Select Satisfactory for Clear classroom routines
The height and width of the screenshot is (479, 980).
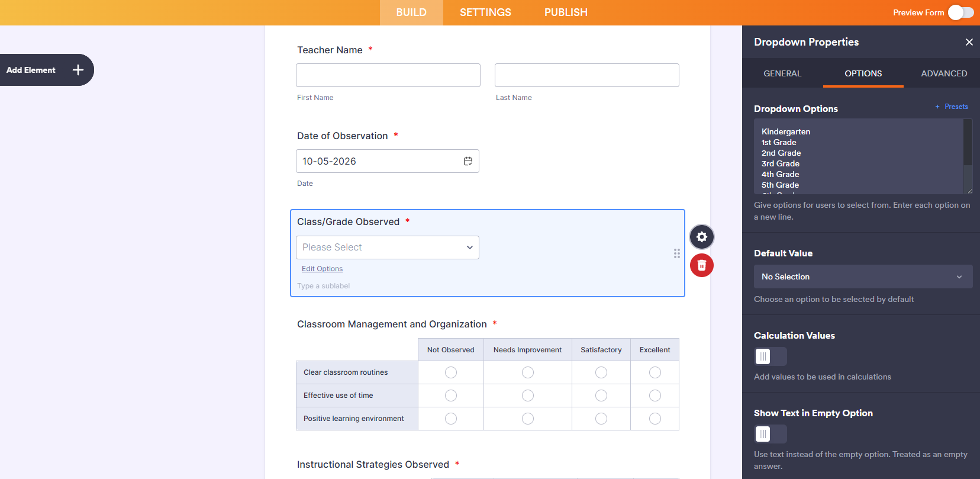click(x=601, y=372)
